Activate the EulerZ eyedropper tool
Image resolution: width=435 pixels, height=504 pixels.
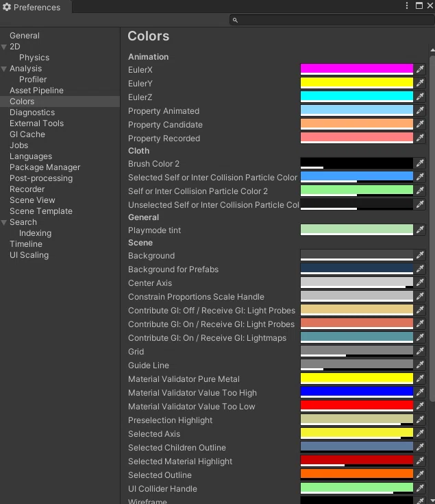(x=420, y=97)
